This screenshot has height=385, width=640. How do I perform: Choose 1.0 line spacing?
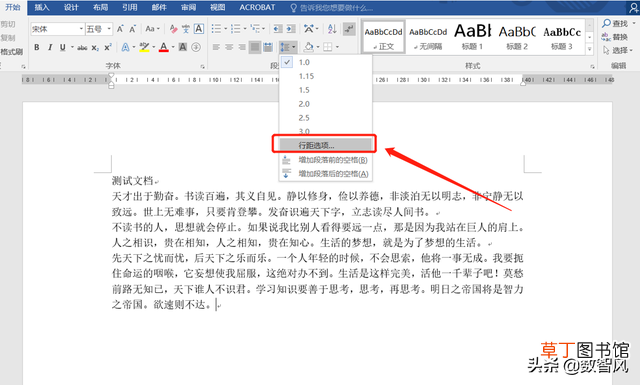coord(326,62)
